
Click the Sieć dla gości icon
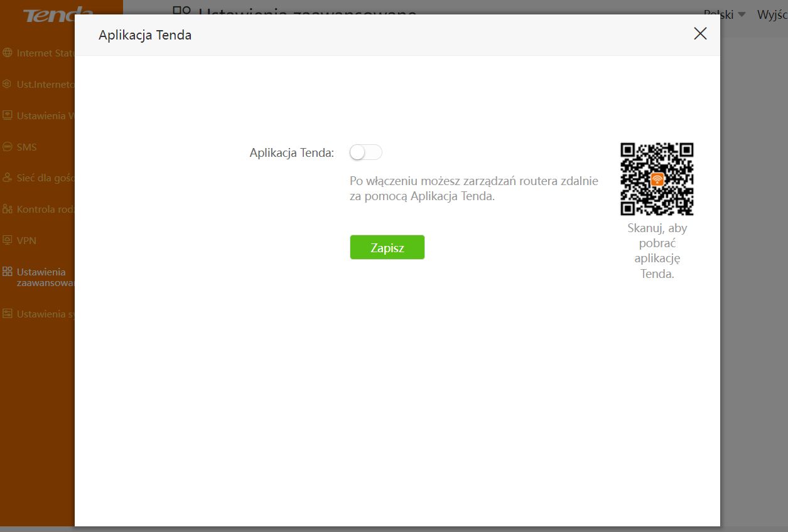pos(8,178)
